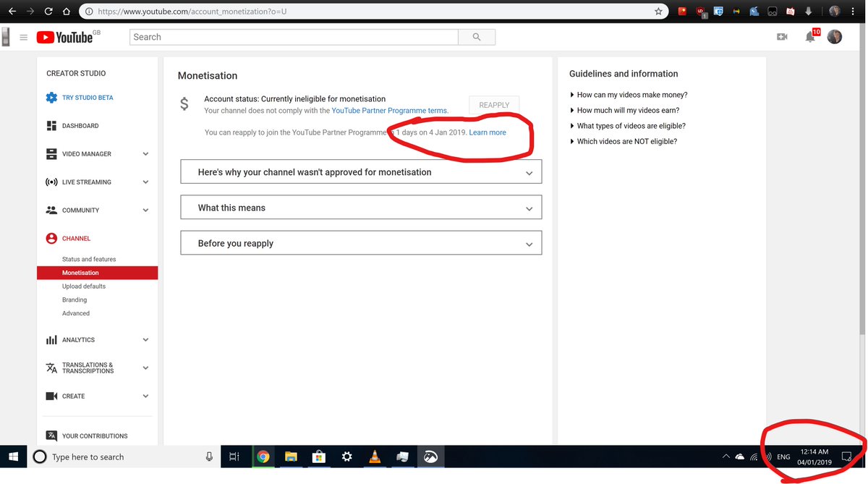The width and height of the screenshot is (868, 484).
Task: Open the YouTube hamburger guide menu
Action: (x=23, y=38)
